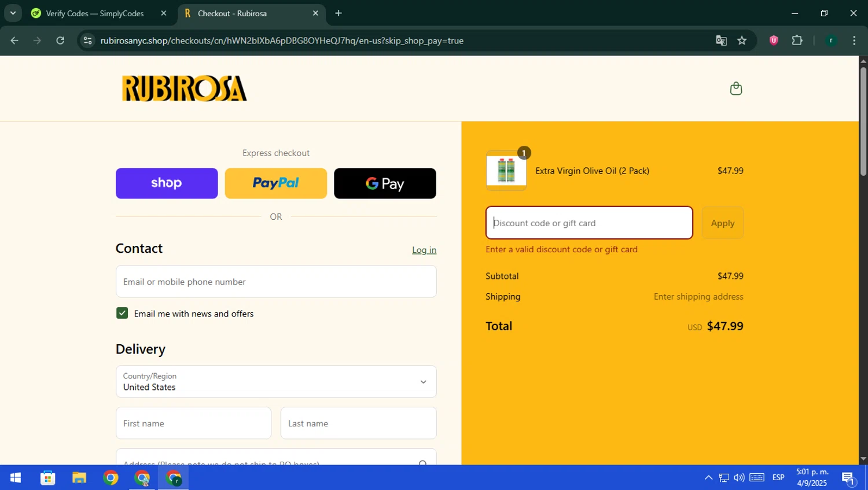The width and height of the screenshot is (868, 490).
Task: Open the Chrome profile avatar
Action: coord(831,40)
